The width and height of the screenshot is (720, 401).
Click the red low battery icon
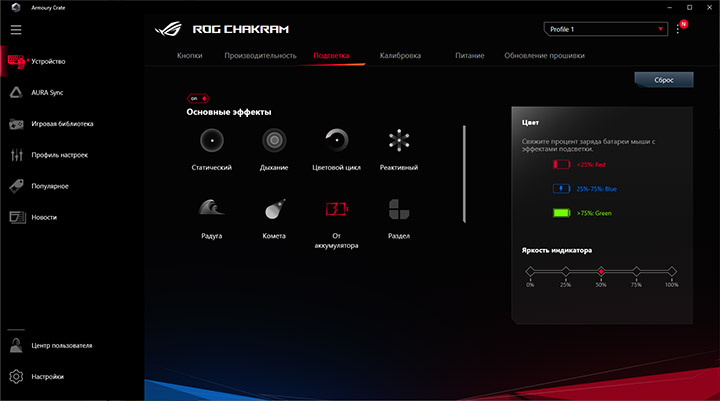[x=561, y=164]
